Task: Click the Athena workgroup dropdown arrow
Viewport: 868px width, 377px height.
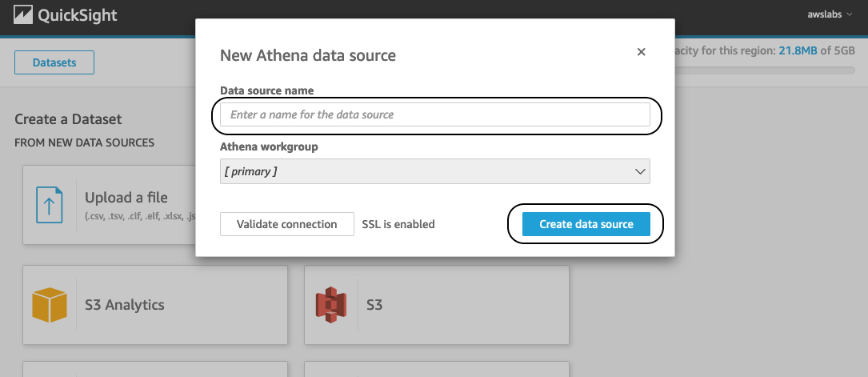Action: (x=640, y=171)
